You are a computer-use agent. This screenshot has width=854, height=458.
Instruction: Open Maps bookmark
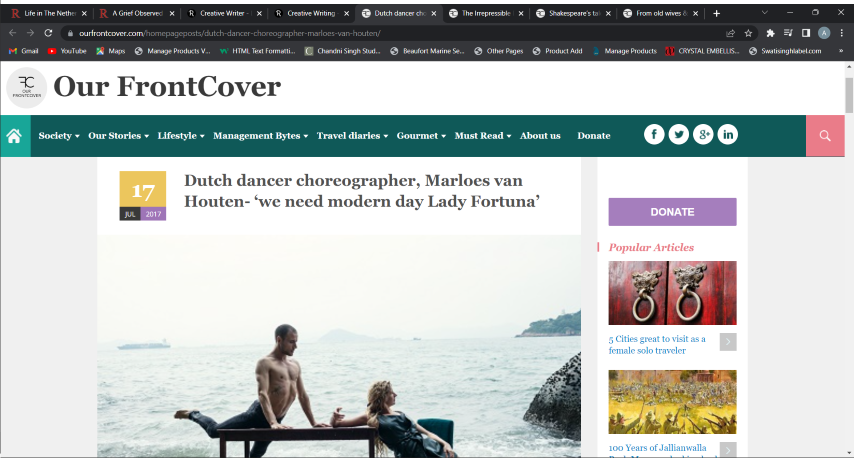(111, 51)
